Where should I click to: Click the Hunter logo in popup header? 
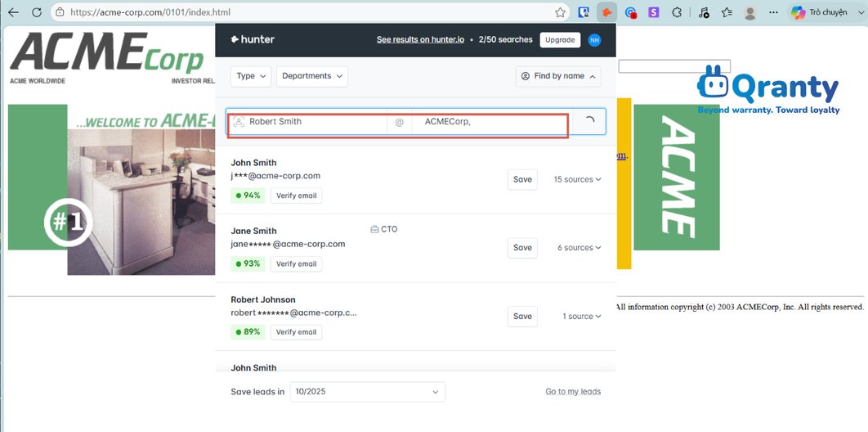click(253, 39)
